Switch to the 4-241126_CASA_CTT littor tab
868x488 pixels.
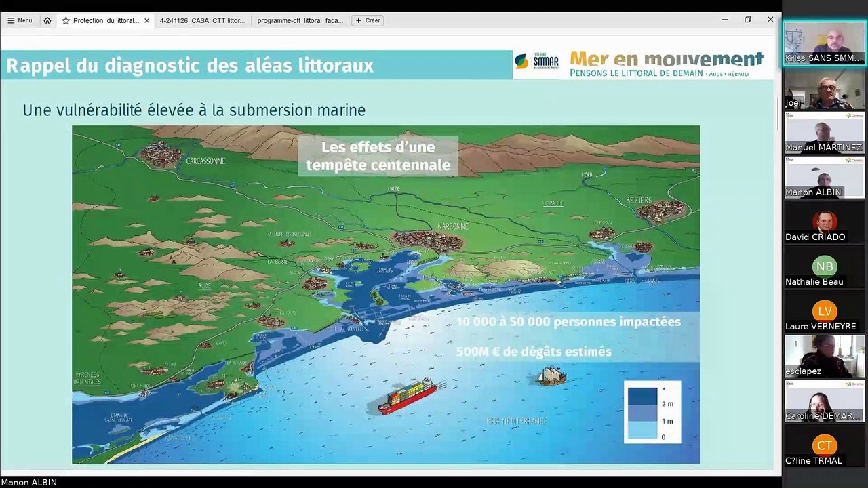(x=202, y=20)
